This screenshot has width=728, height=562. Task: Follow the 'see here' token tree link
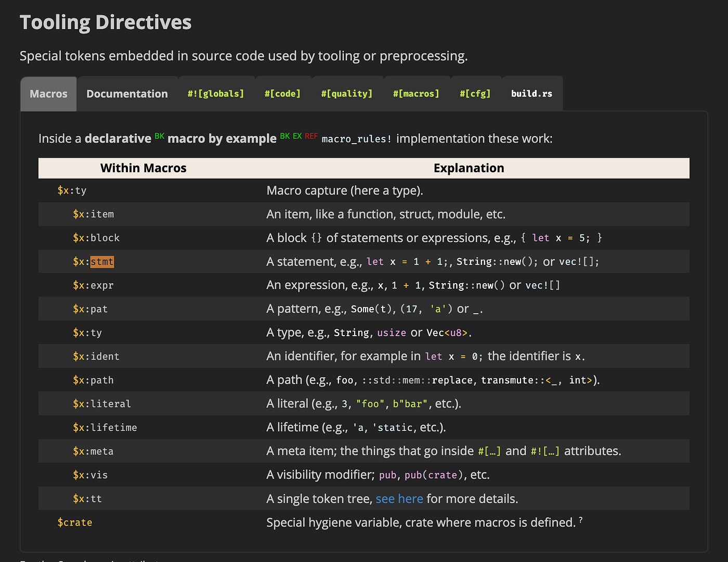click(399, 499)
